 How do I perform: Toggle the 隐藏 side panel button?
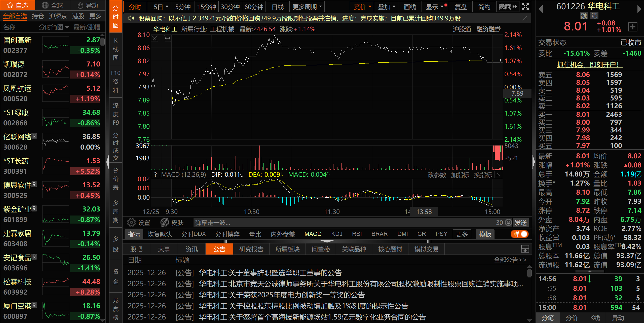508,7
